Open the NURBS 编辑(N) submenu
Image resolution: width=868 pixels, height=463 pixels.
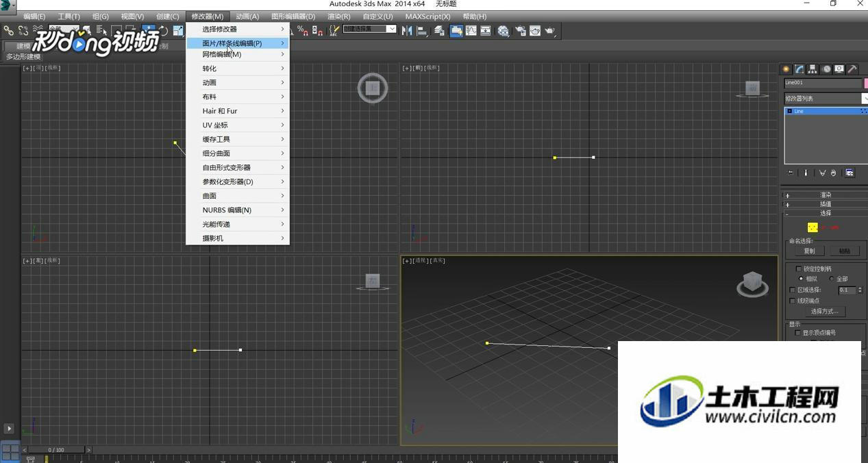coord(238,210)
